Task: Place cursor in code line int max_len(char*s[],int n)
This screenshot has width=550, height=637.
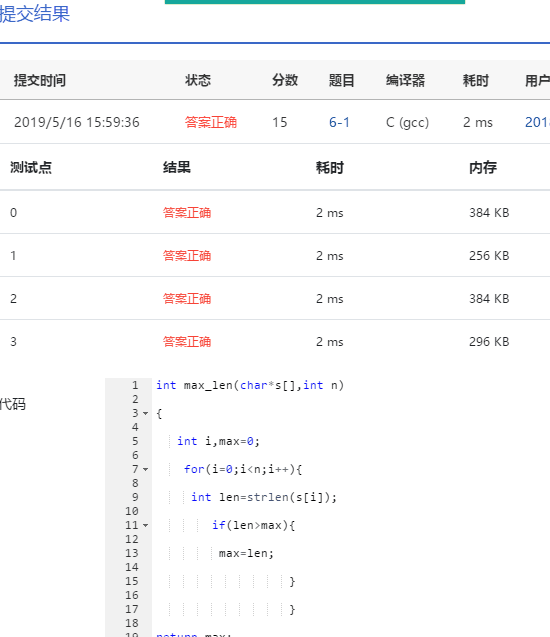Action: [250, 386]
